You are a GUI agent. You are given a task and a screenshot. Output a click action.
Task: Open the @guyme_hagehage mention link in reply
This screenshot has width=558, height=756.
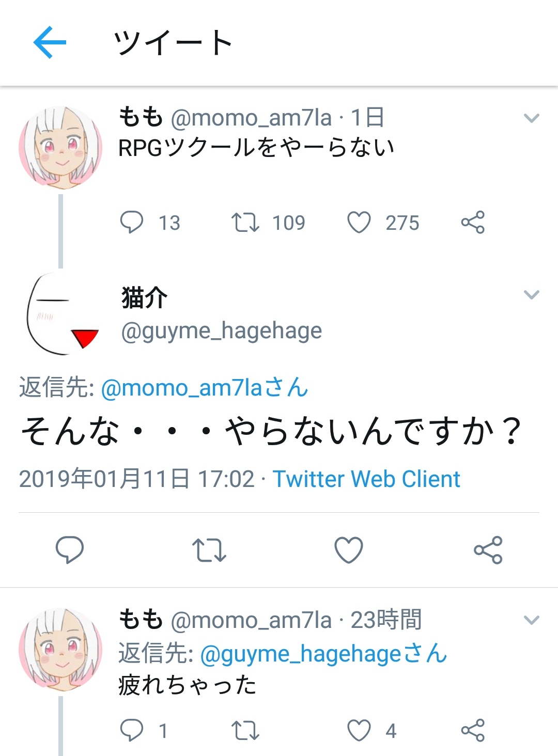(323, 654)
